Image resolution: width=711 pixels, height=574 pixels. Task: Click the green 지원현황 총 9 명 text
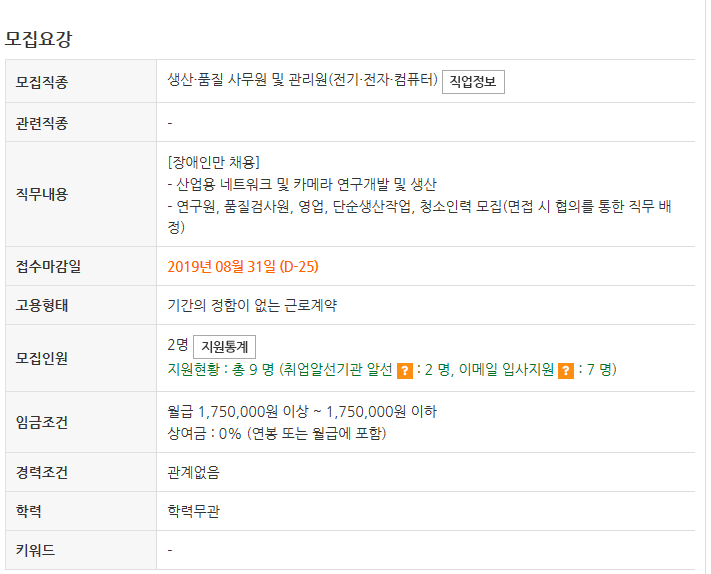(220, 370)
